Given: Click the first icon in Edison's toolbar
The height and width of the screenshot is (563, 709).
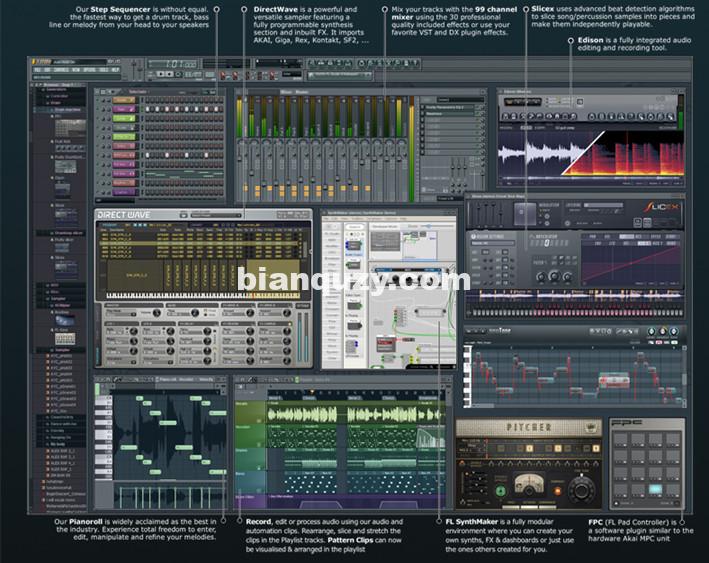Looking at the screenshot, I should [506, 117].
